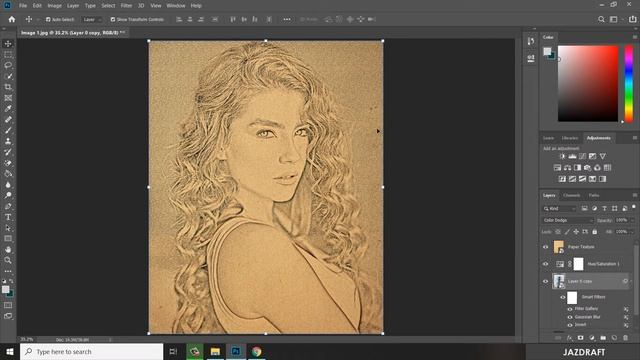Click the hue spectrum slider

(x=629, y=83)
